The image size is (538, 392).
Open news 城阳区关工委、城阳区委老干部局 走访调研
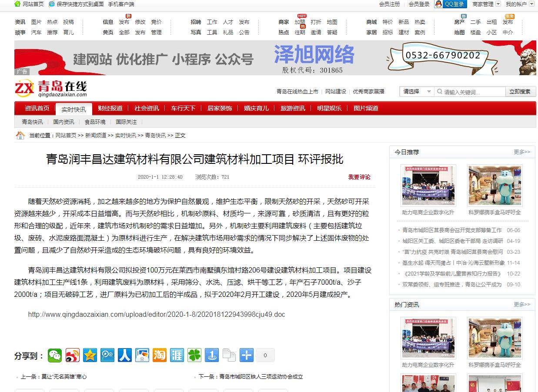click(x=453, y=241)
